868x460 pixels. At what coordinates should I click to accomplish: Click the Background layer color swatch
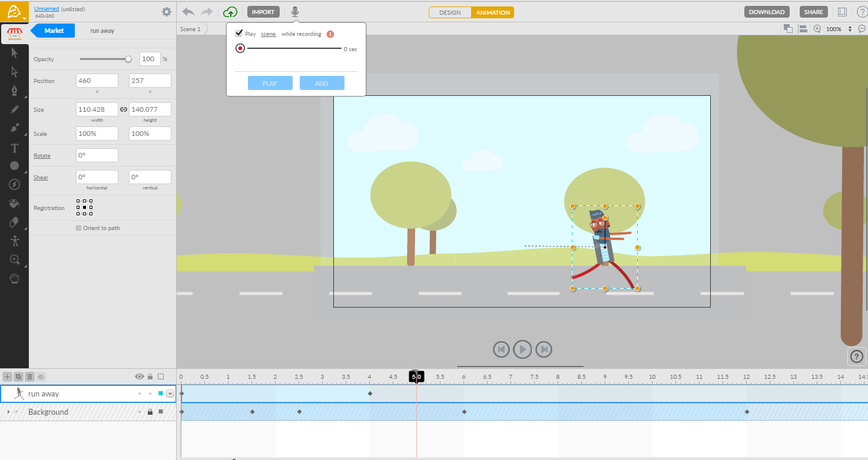[160, 412]
